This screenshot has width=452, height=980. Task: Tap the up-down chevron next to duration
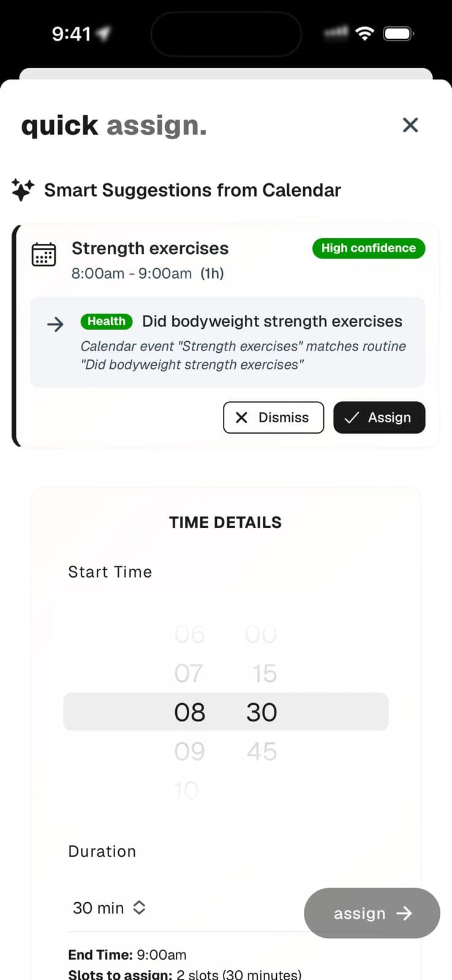pos(139,908)
